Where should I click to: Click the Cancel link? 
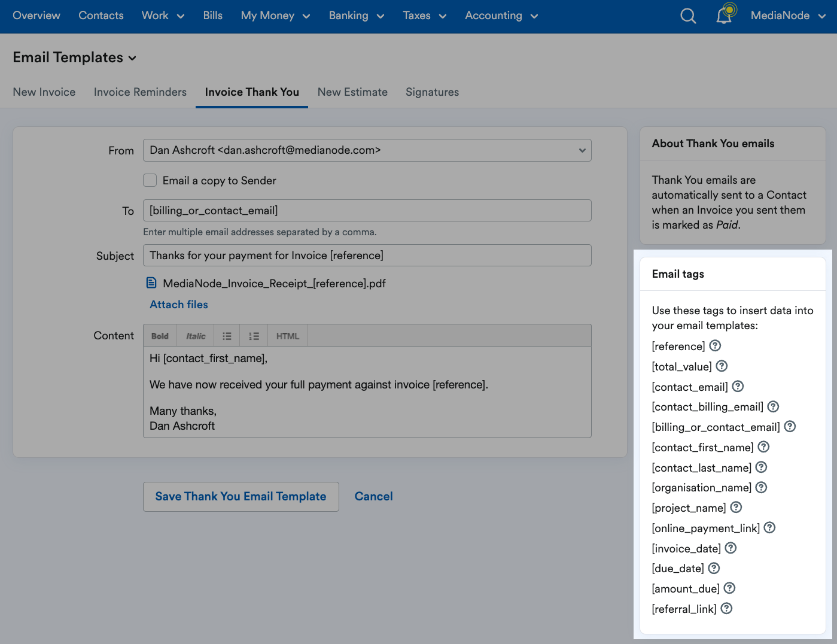click(373, 497)
